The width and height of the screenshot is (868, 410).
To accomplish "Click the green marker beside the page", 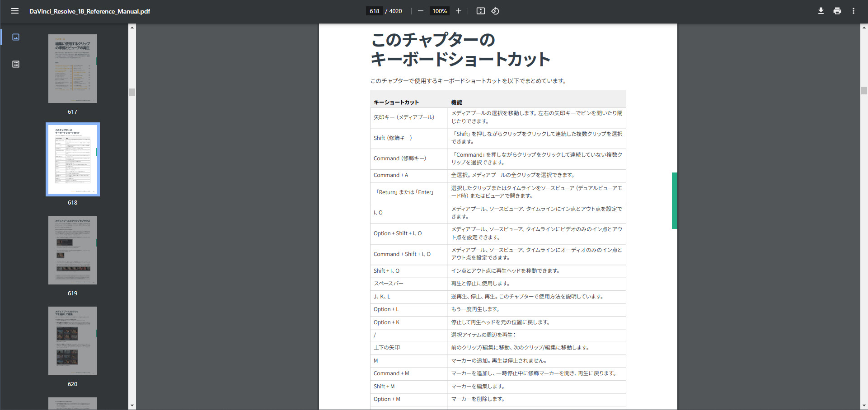I will [x=674, y=200].
